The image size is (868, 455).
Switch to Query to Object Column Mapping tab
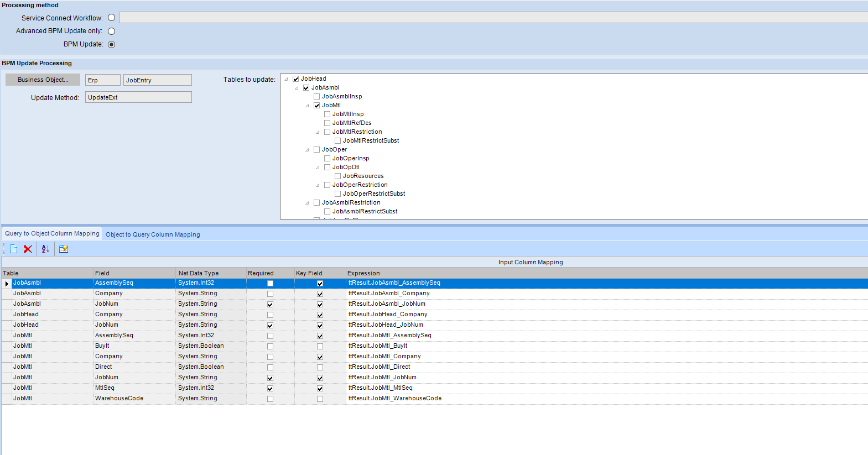[52, 234]
